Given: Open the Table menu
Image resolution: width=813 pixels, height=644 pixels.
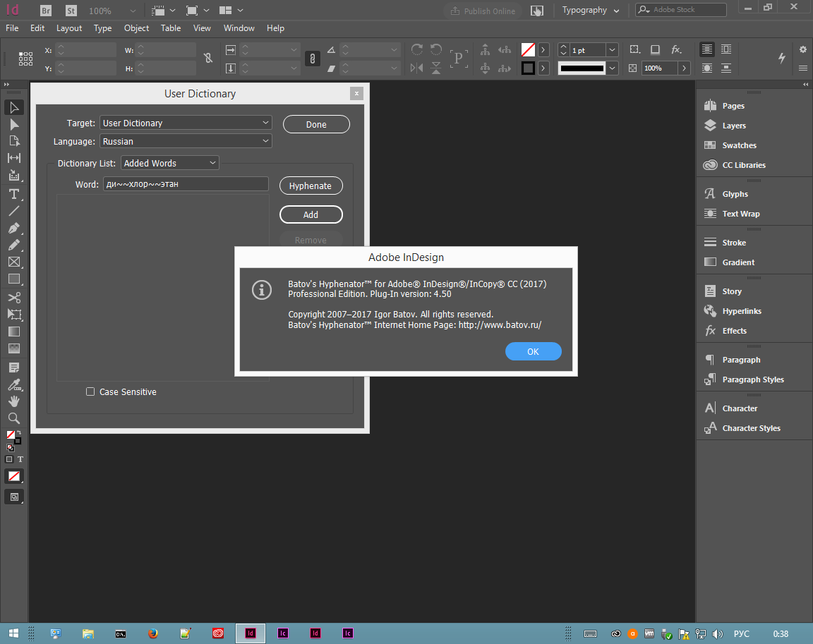Looking at the screenshot, I should pos(171,28).
